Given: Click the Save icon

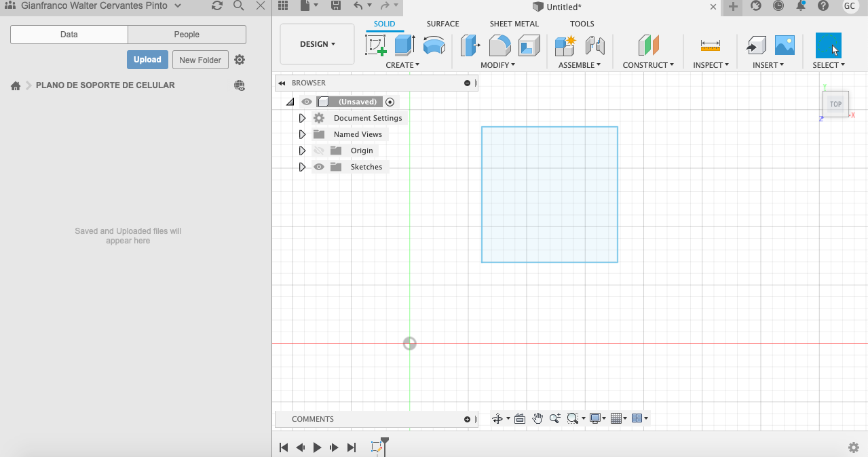Looking at the screenshot, I should pos(336,6).
